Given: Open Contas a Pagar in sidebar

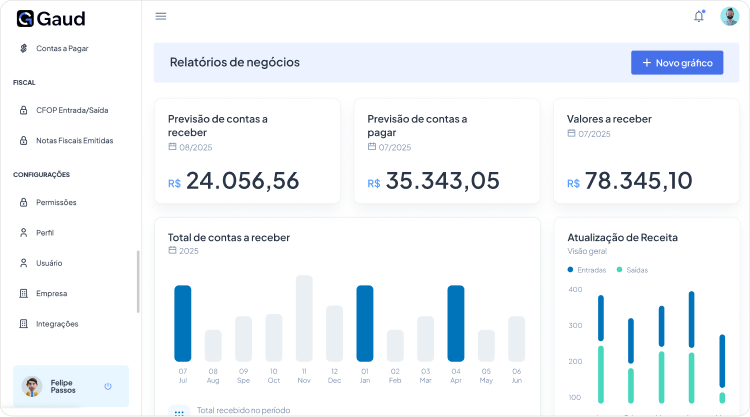Looking at the screenshot, I should 62,48.
